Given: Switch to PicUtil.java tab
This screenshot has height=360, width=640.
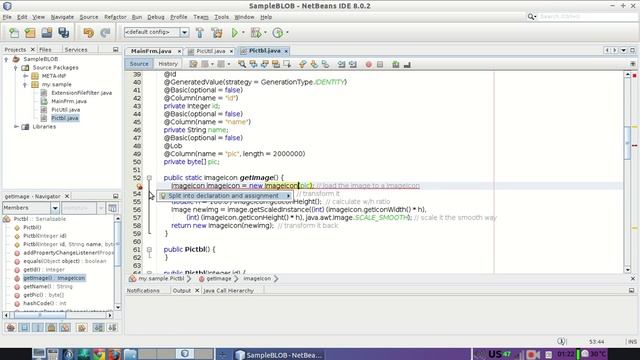Looking at the screenshot, I should pos(211,51).
